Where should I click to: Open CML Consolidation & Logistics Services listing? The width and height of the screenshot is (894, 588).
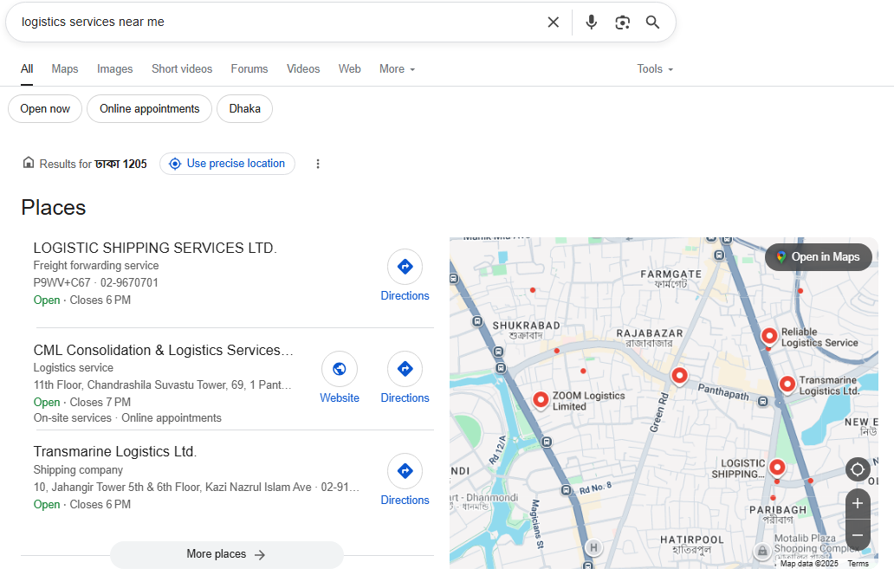(x=164, y=350)
